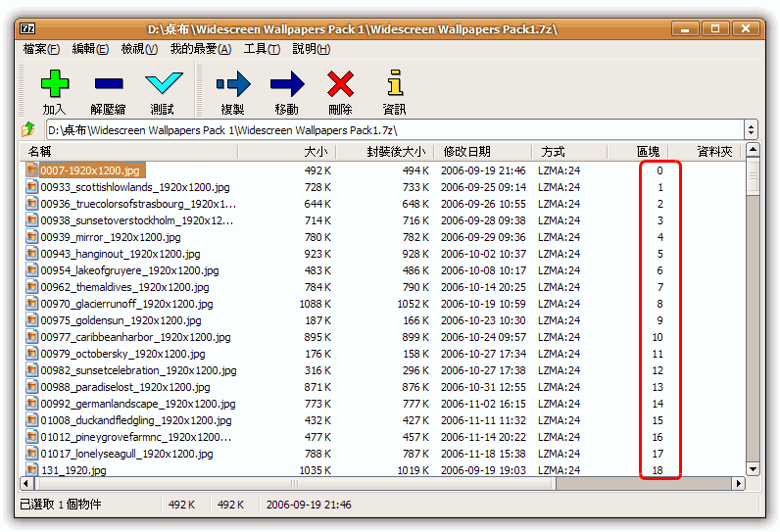Expand the address path dropdown arrow
Viewport: 780px width, 532px height.
752,130
